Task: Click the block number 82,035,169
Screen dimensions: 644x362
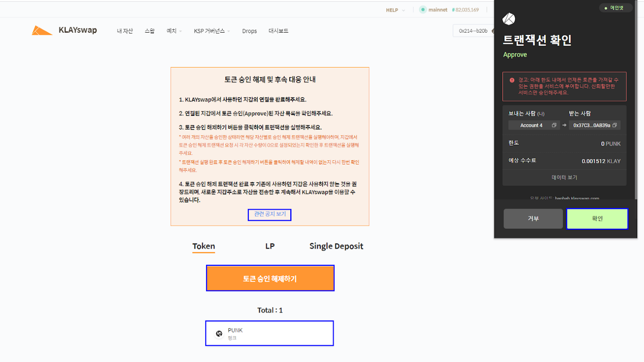Action: coord(465,10)
